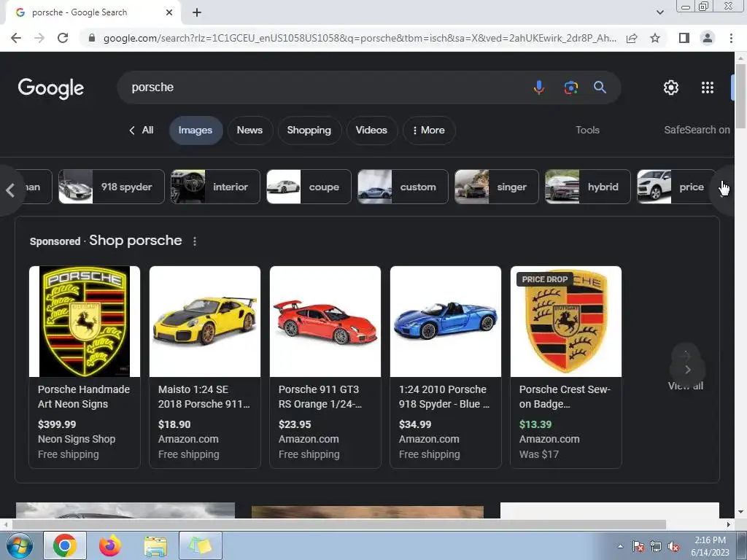
Task: Filter images by singer chip
Action: point(496,187)
